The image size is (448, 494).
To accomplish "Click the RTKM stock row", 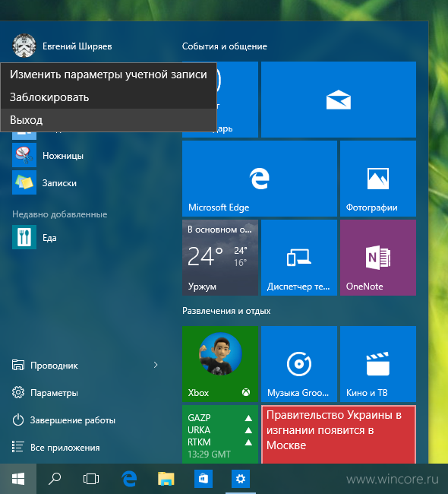I will 220,442.
